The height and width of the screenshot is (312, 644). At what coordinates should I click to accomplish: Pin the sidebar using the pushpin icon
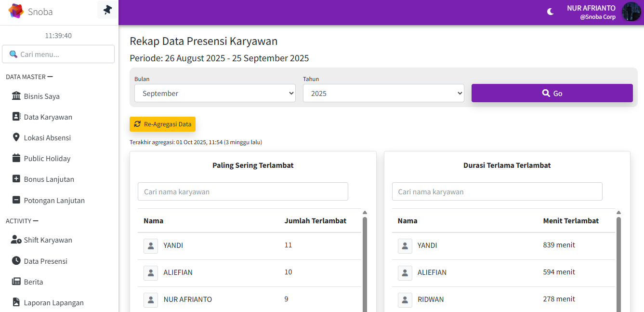pos(106,10)
